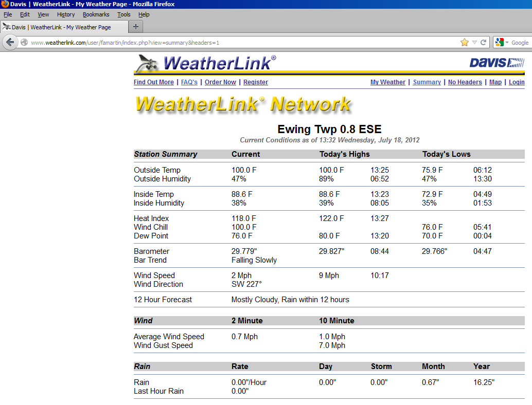Switch to the WeatherLink My Weather Page tab
Image resolution: width=532 pixels, height=405 pixels.
(62, 27)
